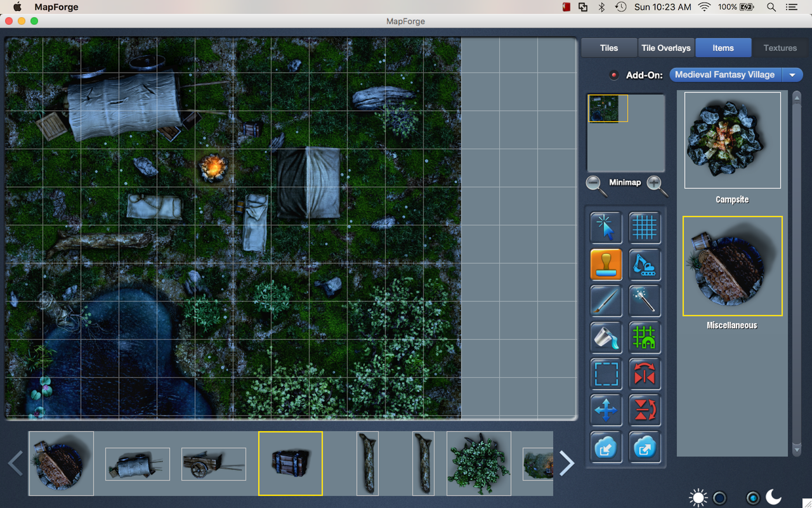Switch to daylight mode with the sun icon
Viewport: 812px width, 508px height.
point(698,498)
